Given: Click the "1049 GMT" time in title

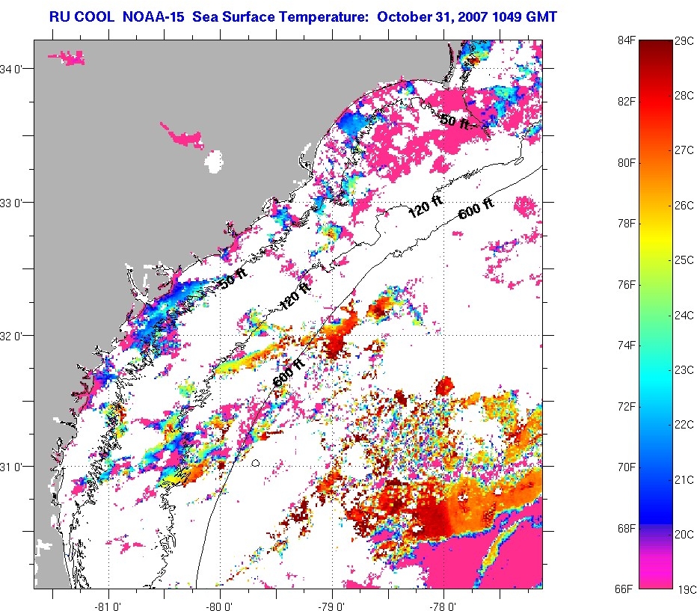Looking at the screenshot, I should click(524, 17).
